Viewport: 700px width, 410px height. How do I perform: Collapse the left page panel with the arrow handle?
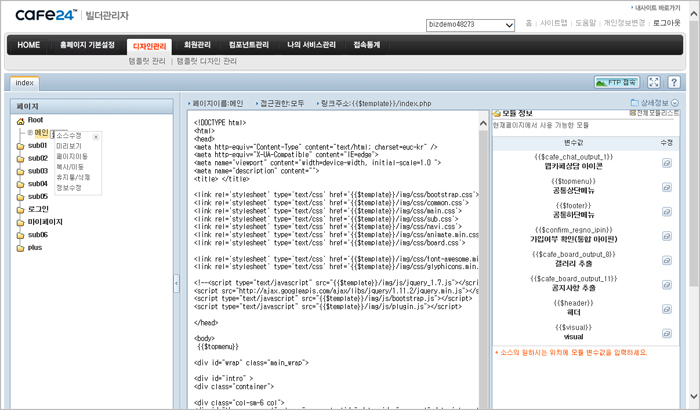pos(176,283)
